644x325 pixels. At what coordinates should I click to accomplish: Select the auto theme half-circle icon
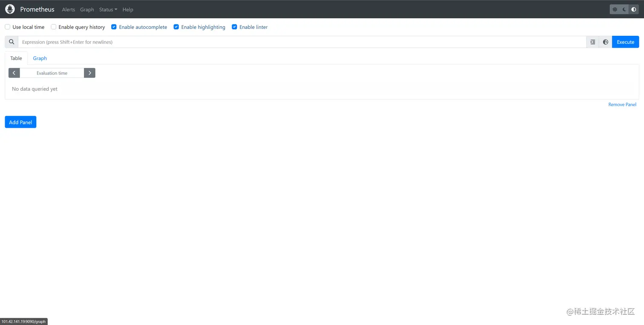[634, 9]
